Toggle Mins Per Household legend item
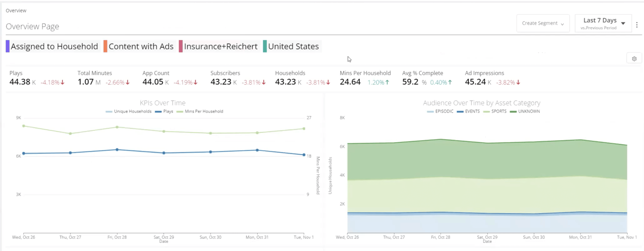Screen dimensions: 644x251 [200, 111]
